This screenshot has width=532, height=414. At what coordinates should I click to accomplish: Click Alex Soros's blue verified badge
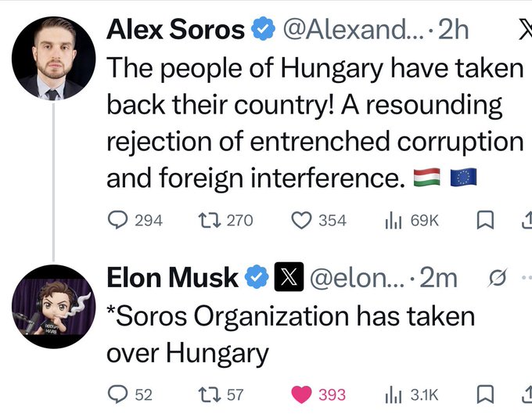click(264, 30)
